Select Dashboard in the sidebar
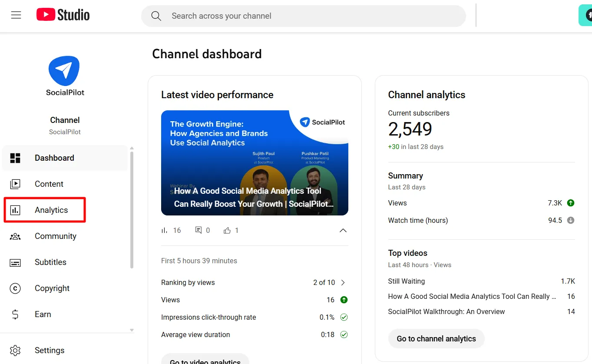 [x=54, y=158]
